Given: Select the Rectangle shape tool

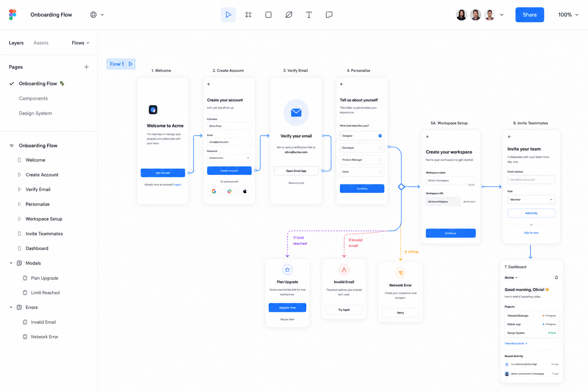Looking at the screenshot, I should (268, 15).
